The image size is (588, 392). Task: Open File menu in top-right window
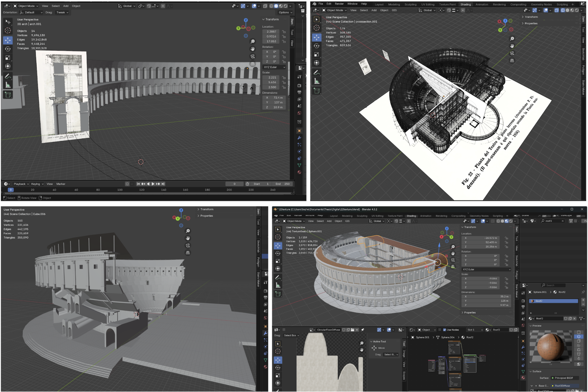click(x=321, y=4)
